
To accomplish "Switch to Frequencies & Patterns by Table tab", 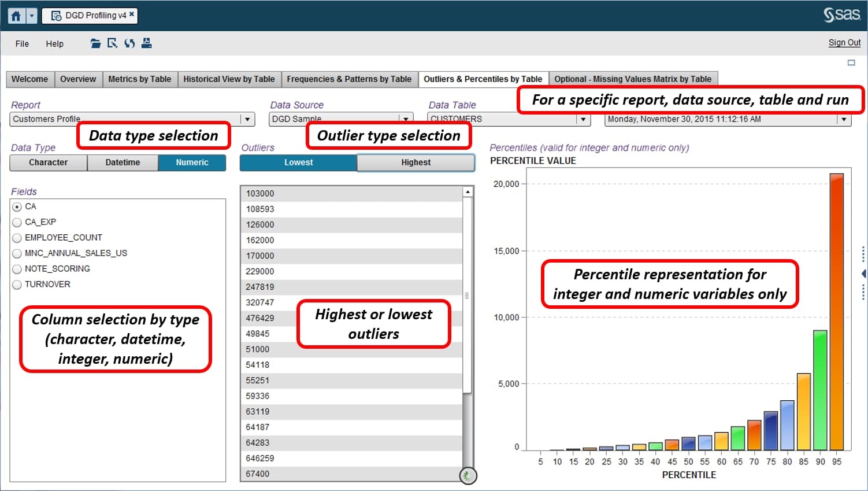I will 349,79.
